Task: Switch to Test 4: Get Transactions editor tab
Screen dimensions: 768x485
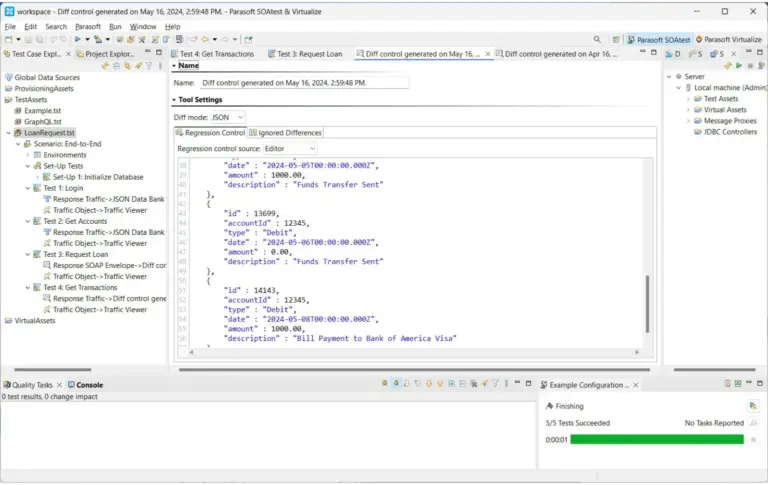Action: [x=213, y=54]
